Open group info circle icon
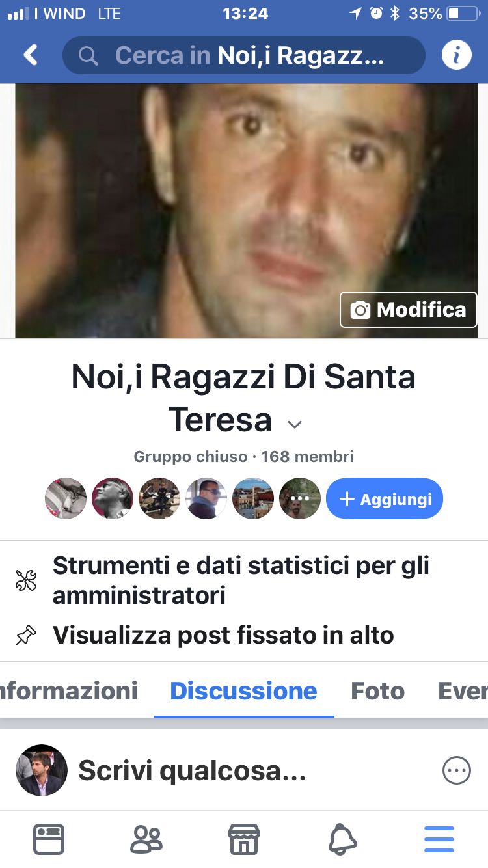The image size is (488, 868). (457, 55)
